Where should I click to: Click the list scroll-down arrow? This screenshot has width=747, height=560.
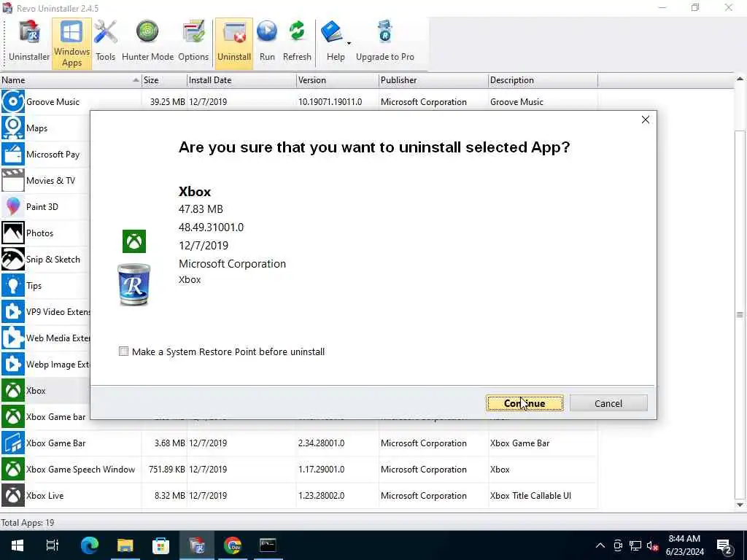(740, 505)
